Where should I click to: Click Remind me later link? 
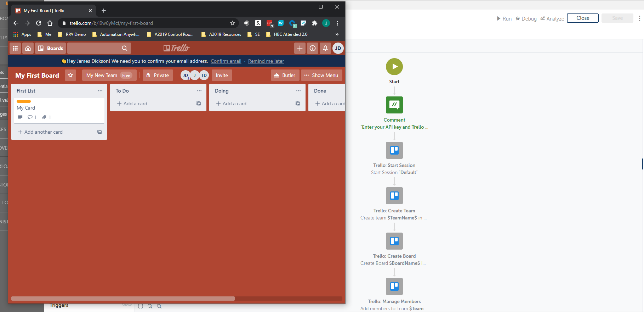coord(266,61)
